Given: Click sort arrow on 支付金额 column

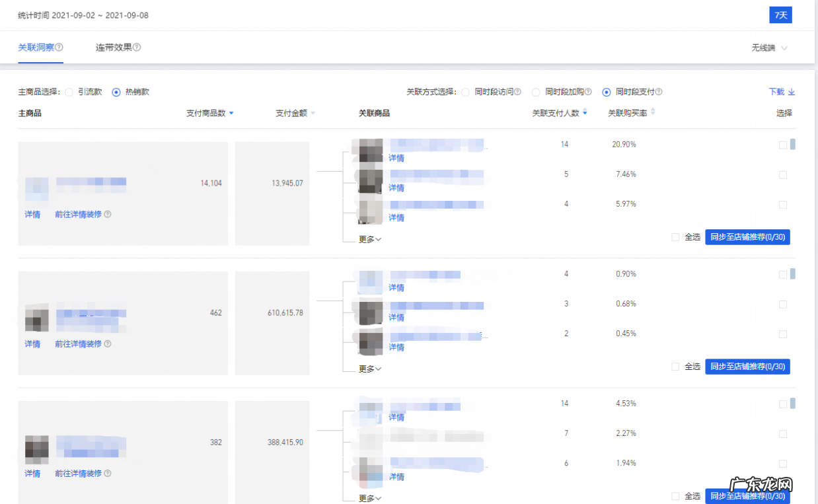Looking at the screenshot, I should point(313,114).
